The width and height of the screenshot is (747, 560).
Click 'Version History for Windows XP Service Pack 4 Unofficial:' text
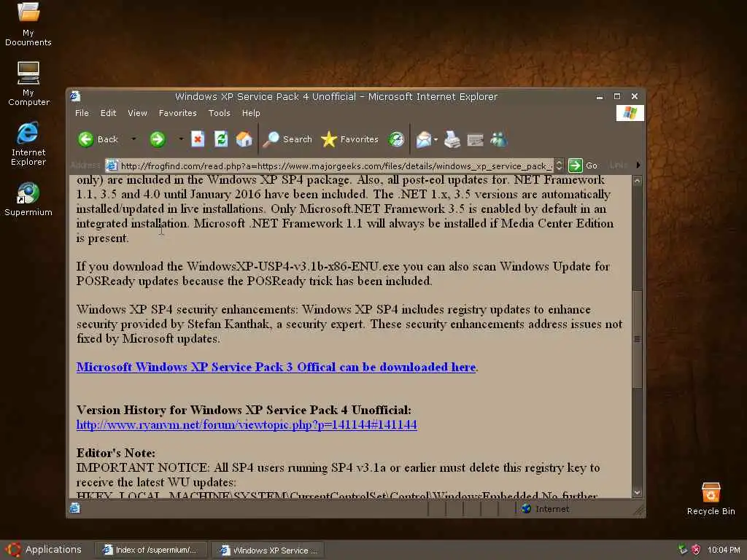point(244,410)
